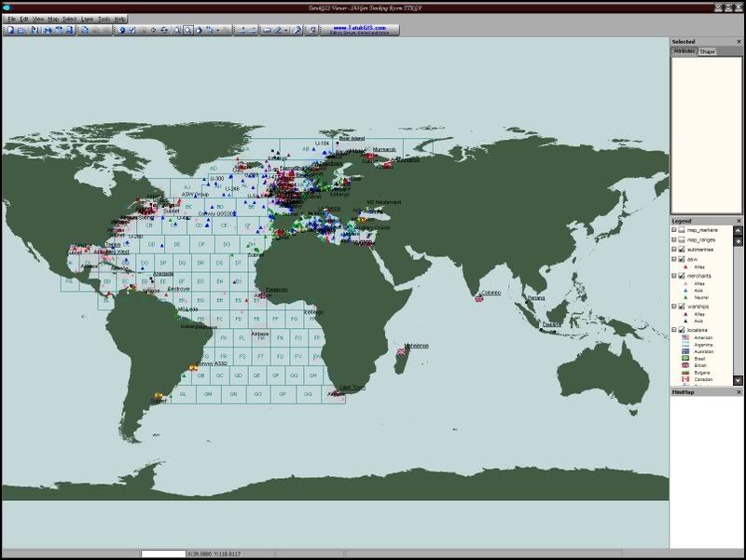Open the Tools menu
Screen dimensions: 746x560
[104, 19]
